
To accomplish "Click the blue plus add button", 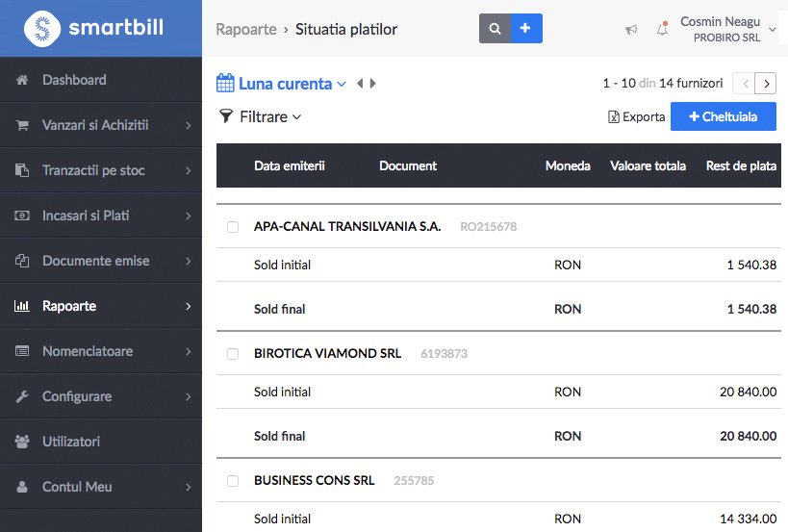I will tap(526, 29).
